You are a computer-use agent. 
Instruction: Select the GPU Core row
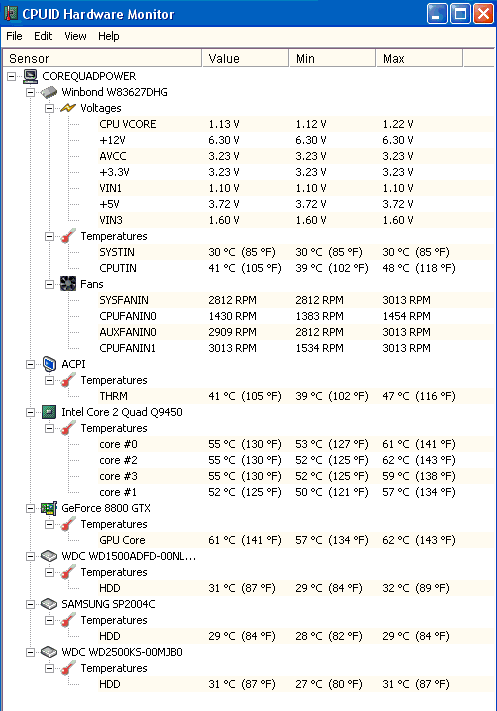(x=296, y=540)
